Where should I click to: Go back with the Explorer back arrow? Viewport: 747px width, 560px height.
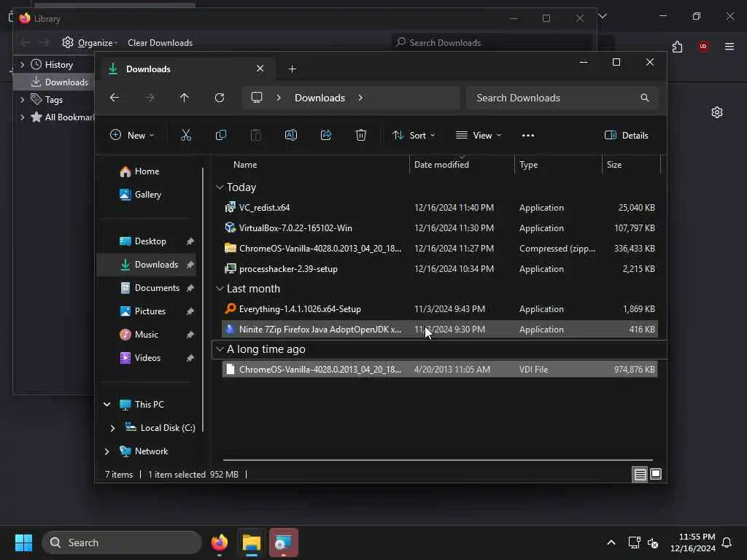[x=115, y=98]
